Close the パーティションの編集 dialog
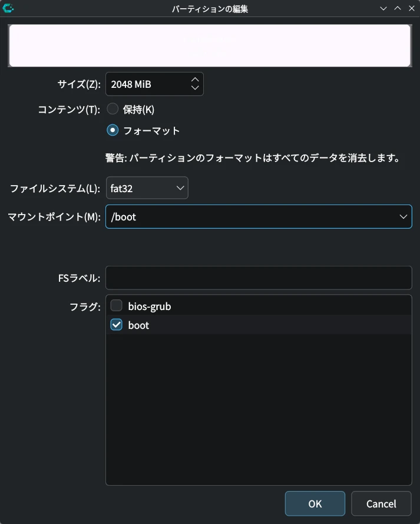This screenshot has width=420, height=524. (x=411, y=8)
